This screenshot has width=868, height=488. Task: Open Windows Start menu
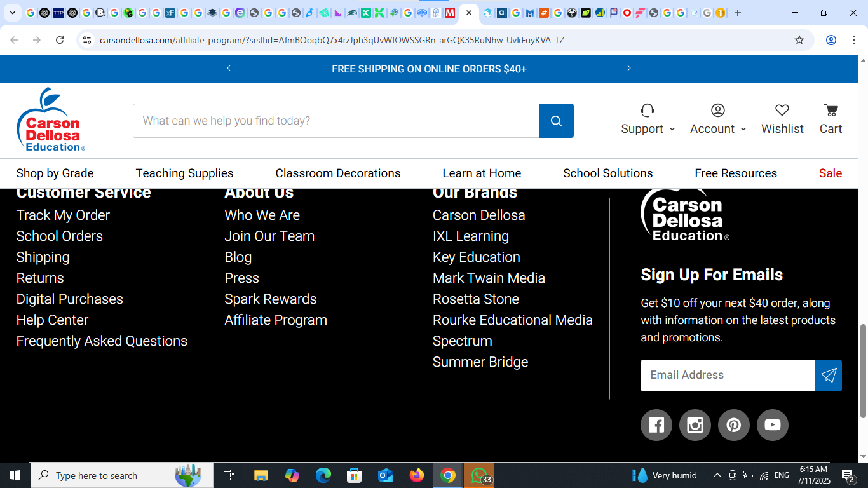[x=15, y=475]
